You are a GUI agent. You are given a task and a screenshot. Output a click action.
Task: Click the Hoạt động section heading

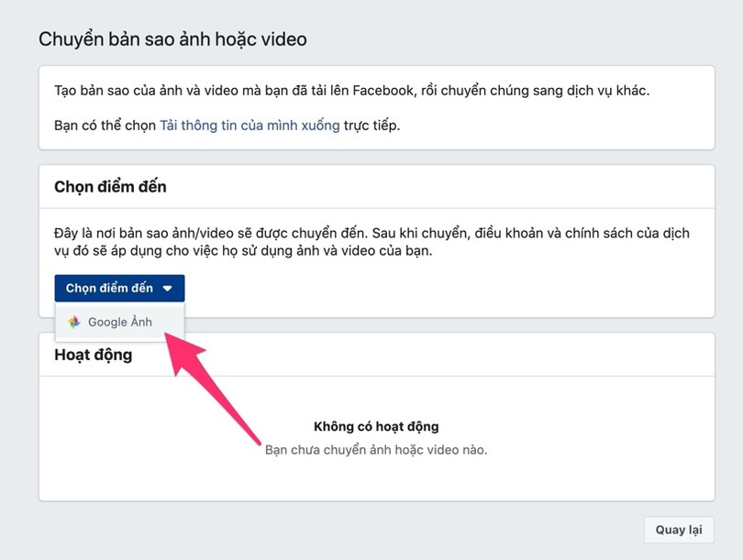pyautogui.click(x=94, y=355)
